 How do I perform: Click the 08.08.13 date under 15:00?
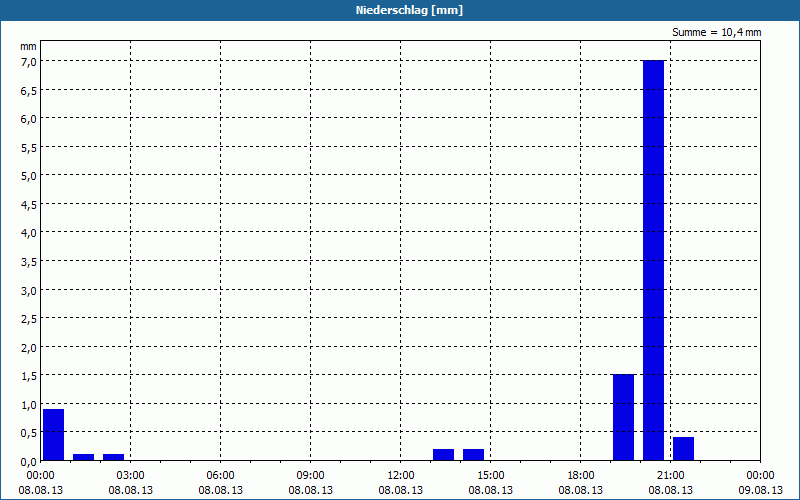(491, 490)
